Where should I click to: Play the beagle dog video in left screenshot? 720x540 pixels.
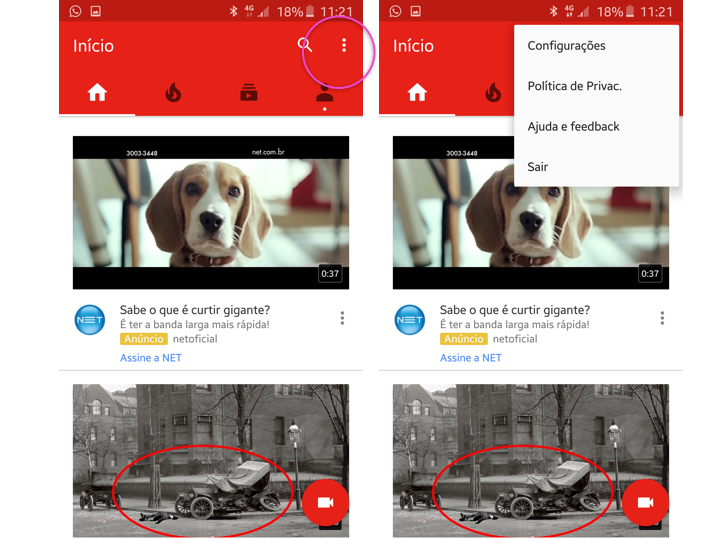[211, 213]
